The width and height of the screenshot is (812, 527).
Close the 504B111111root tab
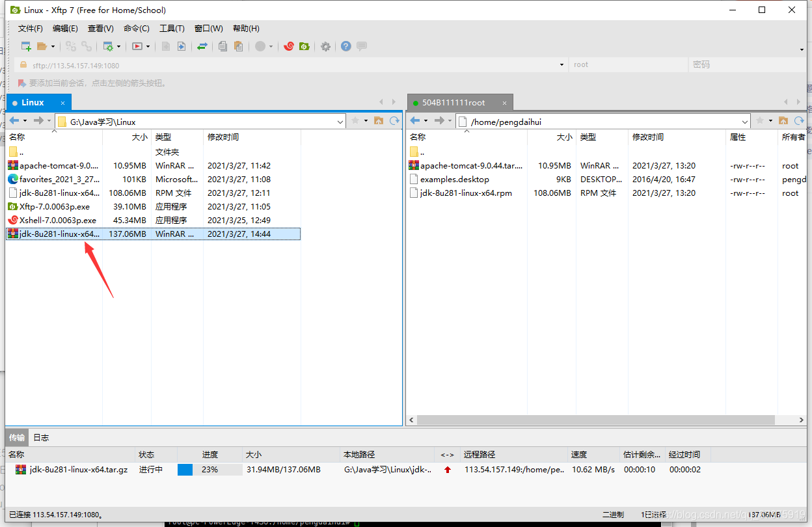(x=504, y=103)
